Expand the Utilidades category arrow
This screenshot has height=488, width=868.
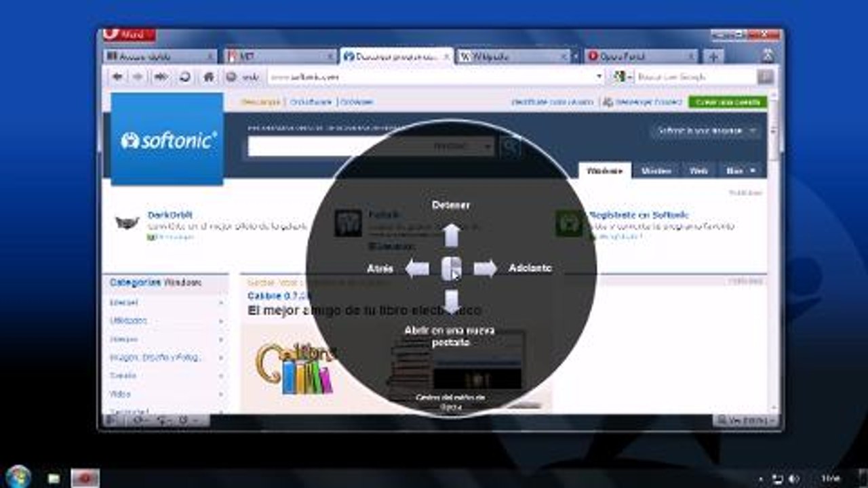221,321
